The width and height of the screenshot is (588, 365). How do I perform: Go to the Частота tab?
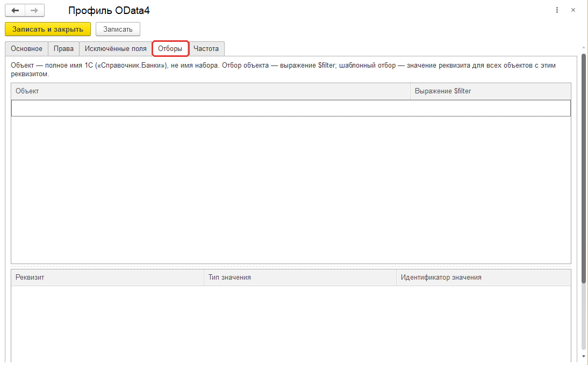click(x=206, y=49)
